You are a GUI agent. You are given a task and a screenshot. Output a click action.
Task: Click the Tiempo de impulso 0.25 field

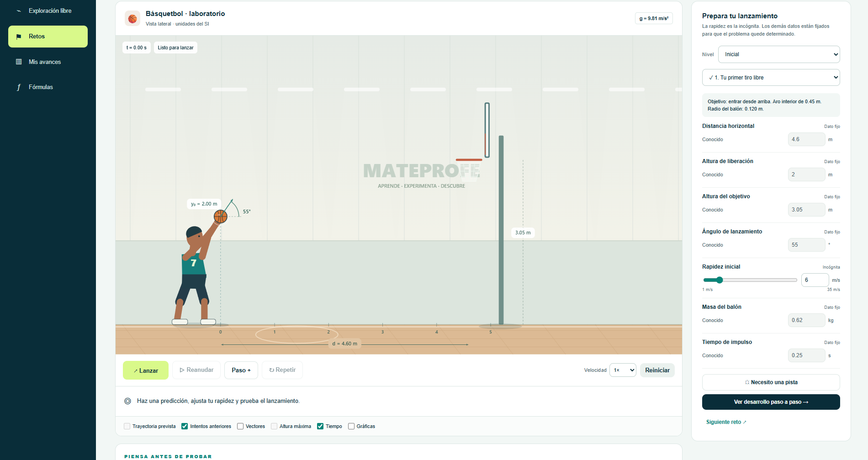click(806, 355)
